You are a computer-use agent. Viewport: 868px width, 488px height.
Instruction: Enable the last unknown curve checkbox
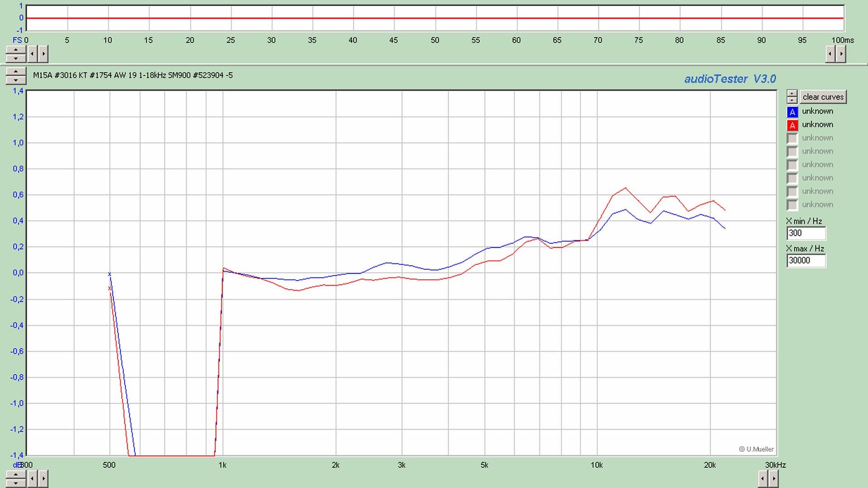792,205
